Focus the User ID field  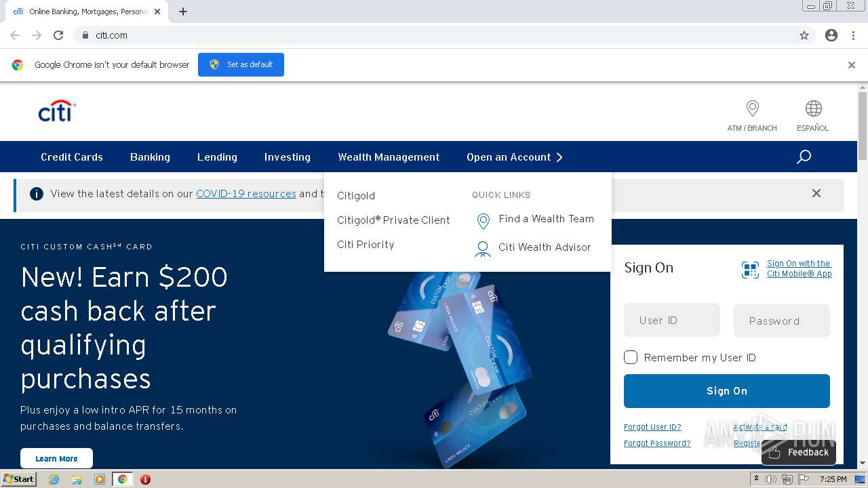[672, 320]
